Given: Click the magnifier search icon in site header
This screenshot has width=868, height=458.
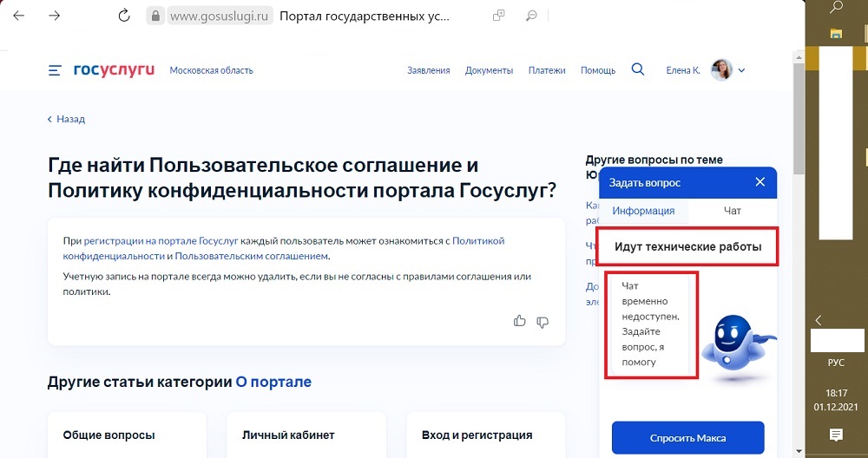Looking at the screenshot, I should pyautogui.click(x=638, y=69).
